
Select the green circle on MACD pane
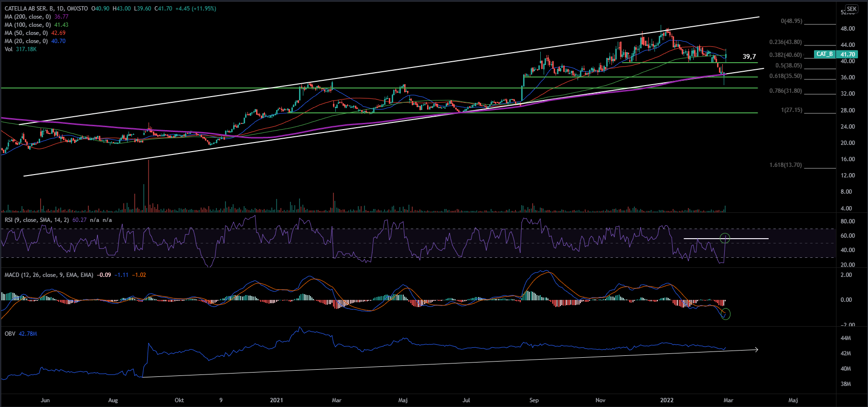click(726, 314)
